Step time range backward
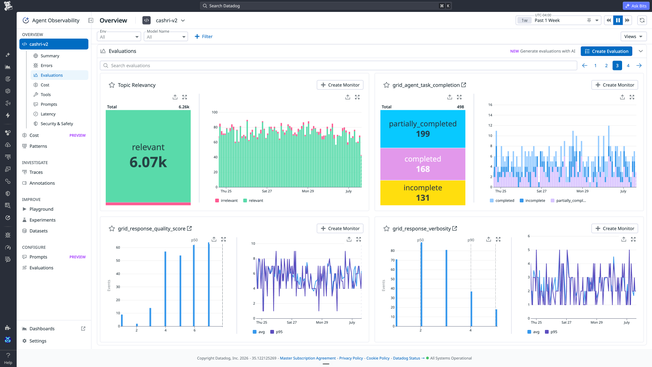This screenshot has width=652, height=367. (609, 20)
